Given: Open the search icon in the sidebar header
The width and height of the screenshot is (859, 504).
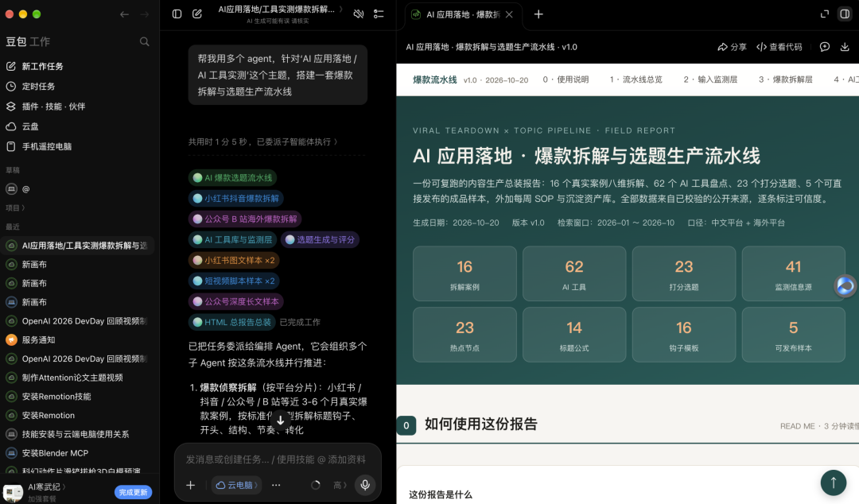Looking at the screenshot, I should (x=144, y=41).
